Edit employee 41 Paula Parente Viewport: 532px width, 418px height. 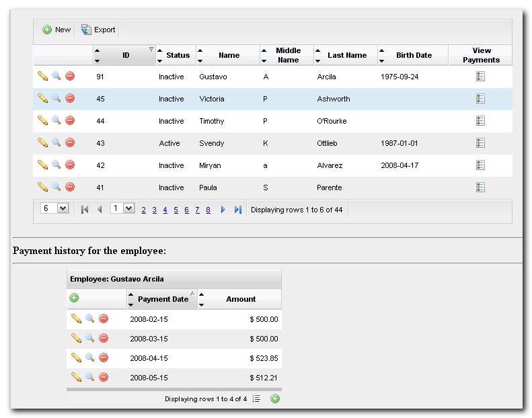[42, 187]
